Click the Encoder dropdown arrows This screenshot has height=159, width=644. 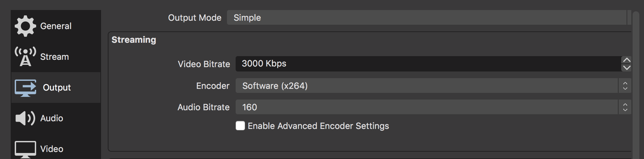625,86
